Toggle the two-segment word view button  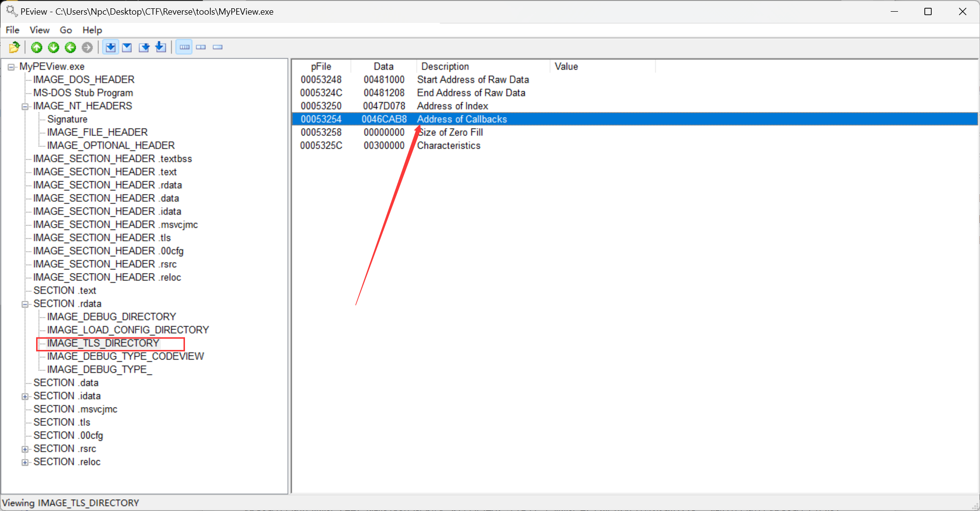pyautogui.click(x=201, y=47)
